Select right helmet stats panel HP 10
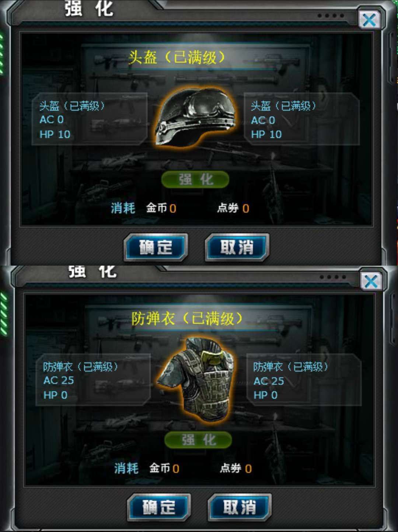The image size is (398, 532). tap(266, 134)
